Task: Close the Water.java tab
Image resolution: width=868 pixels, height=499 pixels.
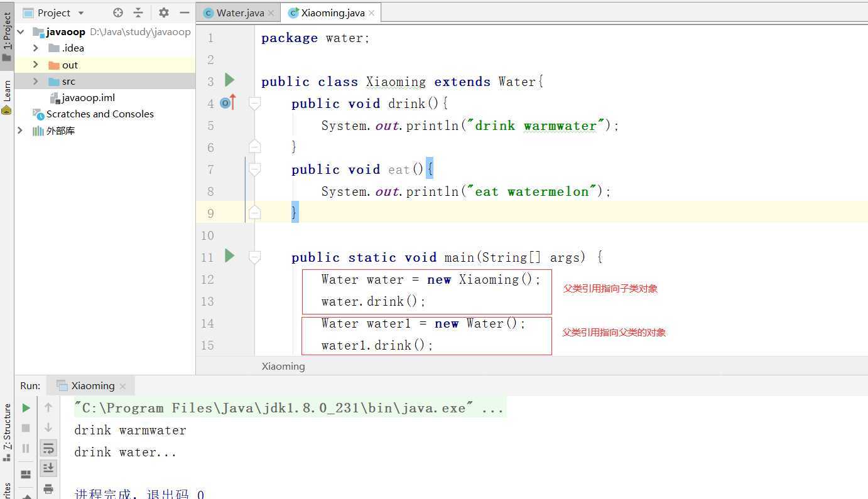Action: [271, 13]
